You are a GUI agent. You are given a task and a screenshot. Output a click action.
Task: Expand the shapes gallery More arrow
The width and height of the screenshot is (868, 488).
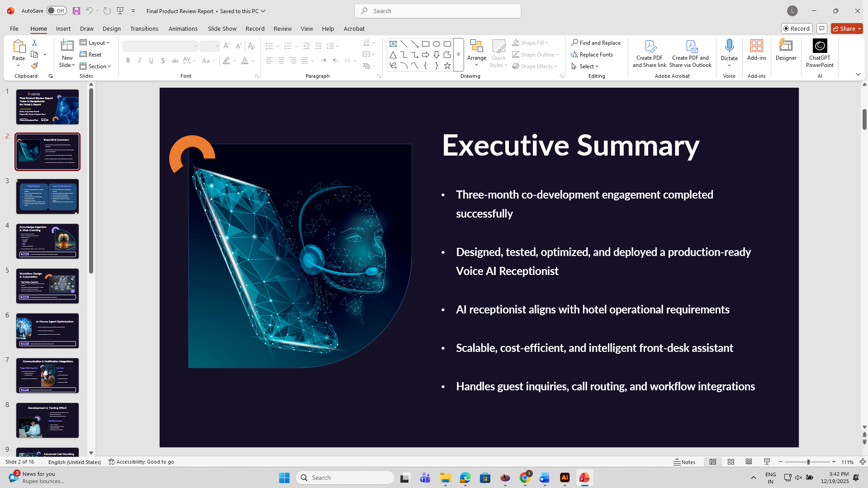coord(458,55)
